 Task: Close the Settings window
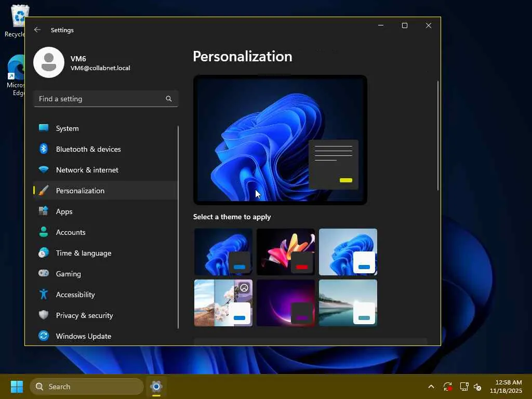point(429,25)
